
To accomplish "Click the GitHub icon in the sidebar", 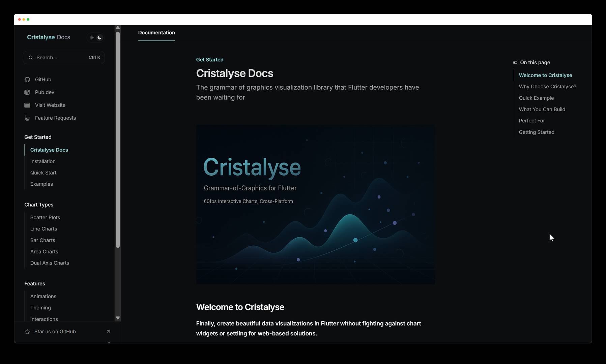I will coord(27,80).
